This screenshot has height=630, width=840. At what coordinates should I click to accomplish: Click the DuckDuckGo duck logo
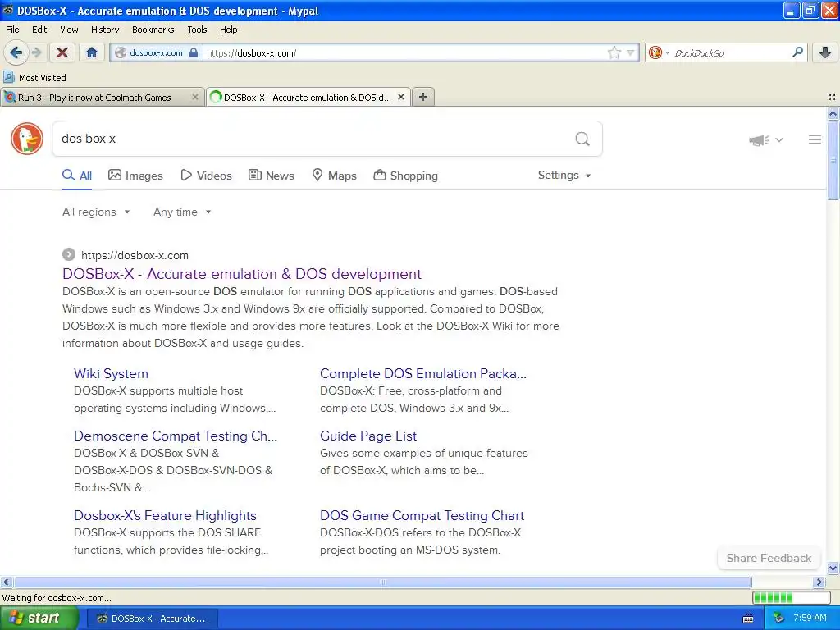(x=27, y=139)
